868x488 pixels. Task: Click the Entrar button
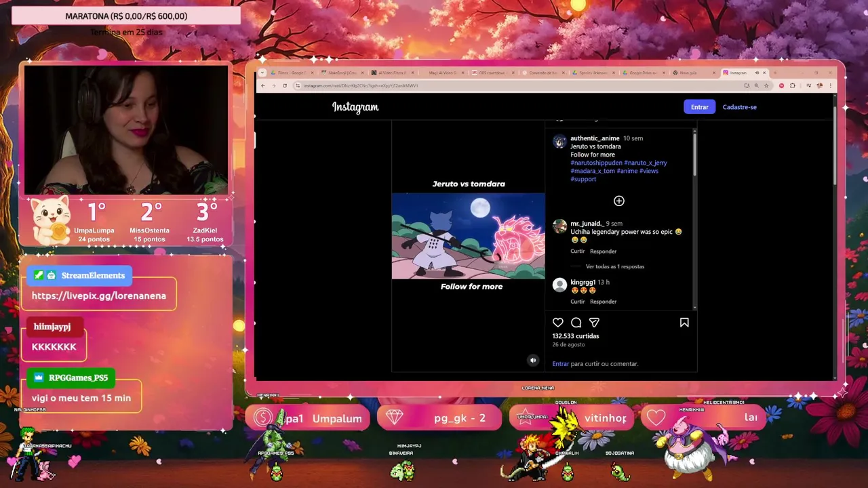(x=699, y=107)
